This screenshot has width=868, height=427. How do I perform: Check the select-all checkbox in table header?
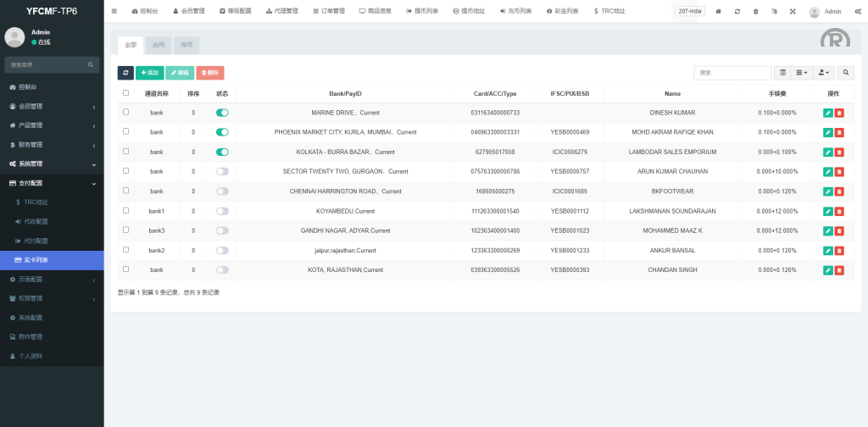[x=126, y=93]
